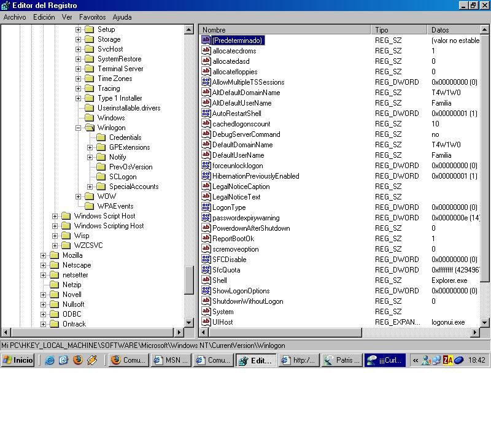
Task: Expand the Terminal Server key
Action: click(79, 69)
